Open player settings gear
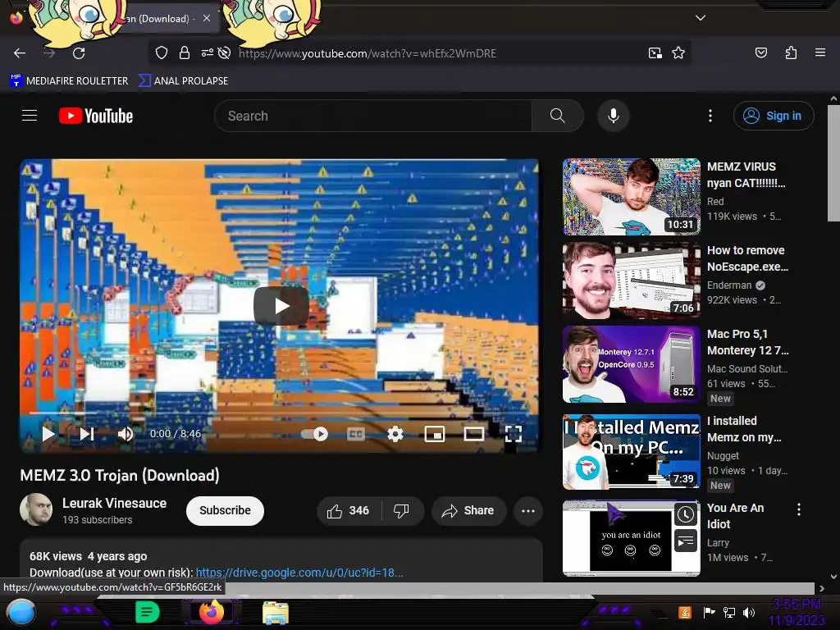 tap(395, 434)
